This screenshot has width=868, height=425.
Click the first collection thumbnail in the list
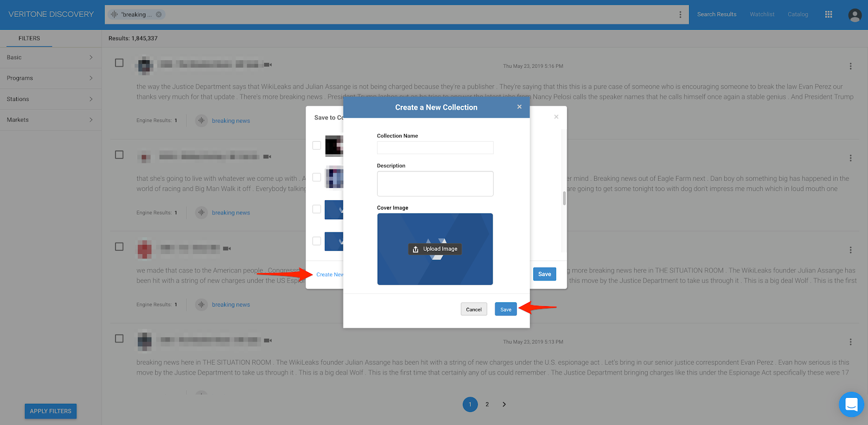click(334, 146)
